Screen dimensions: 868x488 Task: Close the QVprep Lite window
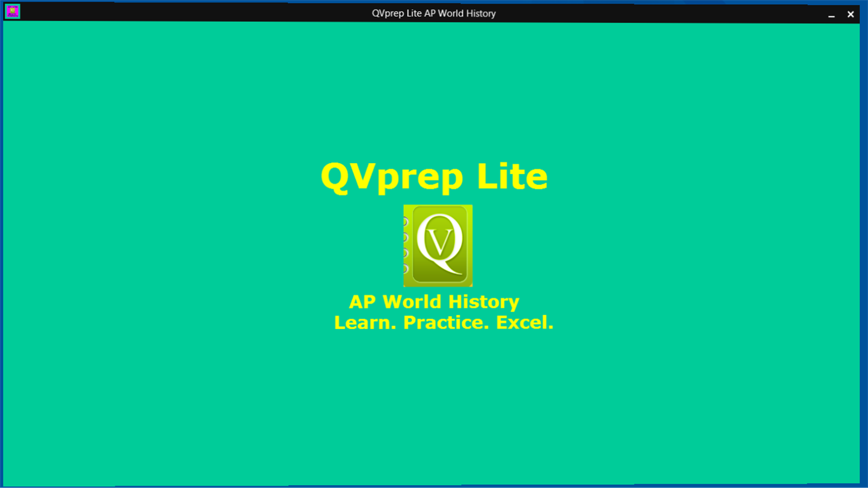pyautogui.click(x=851, y=14)
